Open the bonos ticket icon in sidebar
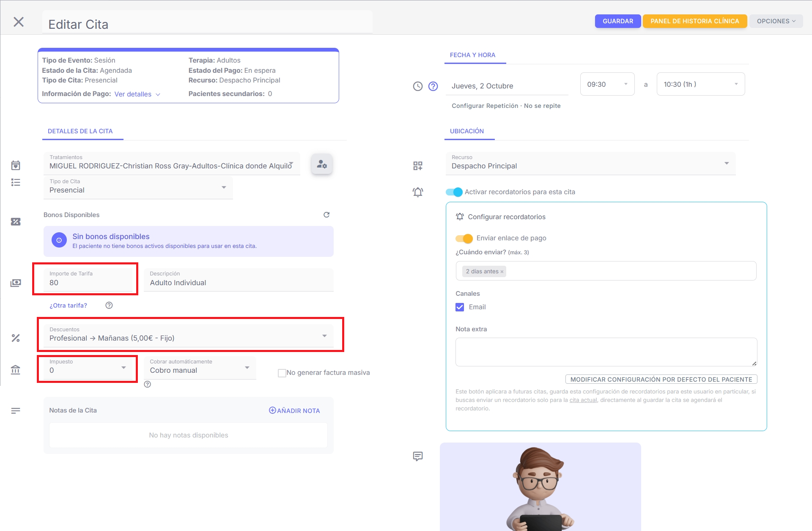812x531 pixels. coord(16,222)
